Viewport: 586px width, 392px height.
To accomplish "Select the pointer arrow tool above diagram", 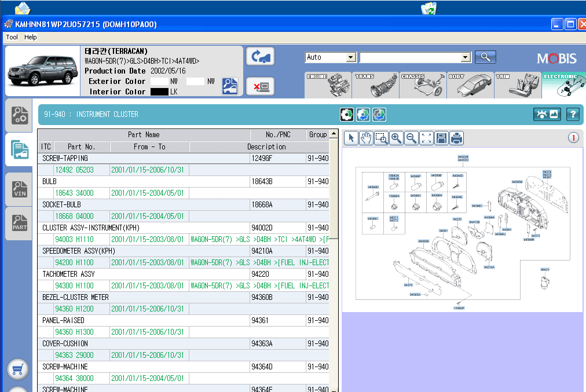I will 351,138.
